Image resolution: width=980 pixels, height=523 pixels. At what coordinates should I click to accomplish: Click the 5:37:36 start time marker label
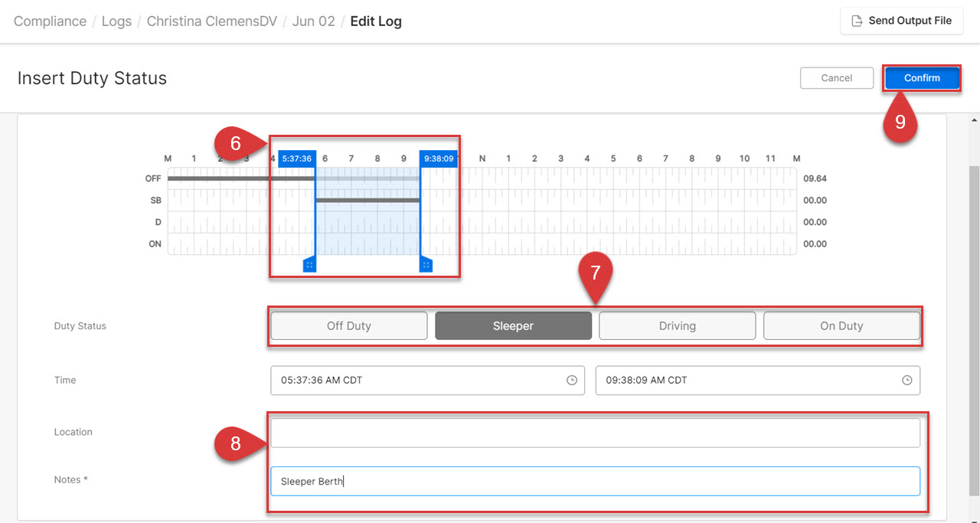(x=296, y=159)
